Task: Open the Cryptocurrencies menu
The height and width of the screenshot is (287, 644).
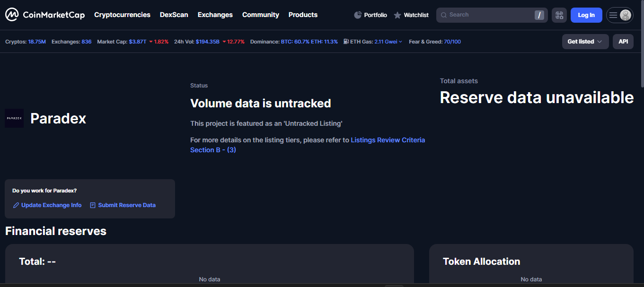Action: tap(122, 15)
